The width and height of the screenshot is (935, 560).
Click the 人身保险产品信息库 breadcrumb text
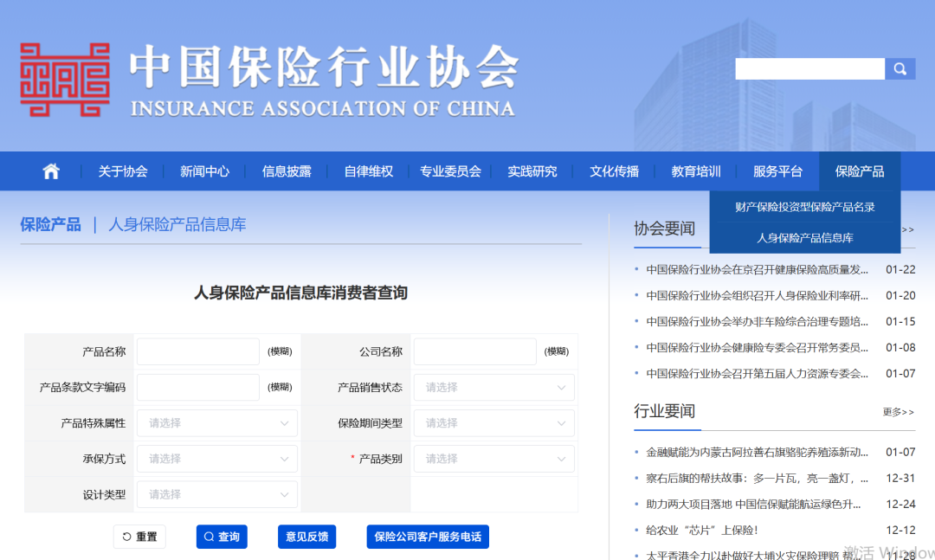tap(177, 225)
